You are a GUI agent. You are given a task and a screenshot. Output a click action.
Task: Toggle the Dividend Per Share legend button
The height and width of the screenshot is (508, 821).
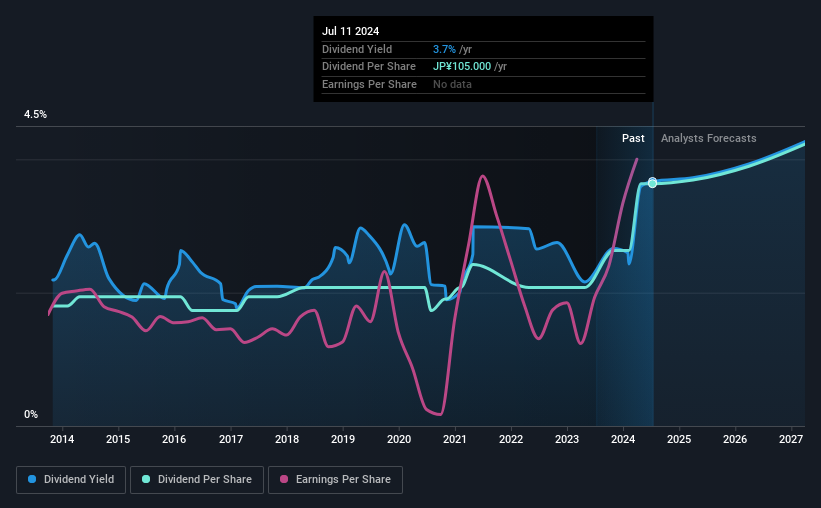point(197,480)
